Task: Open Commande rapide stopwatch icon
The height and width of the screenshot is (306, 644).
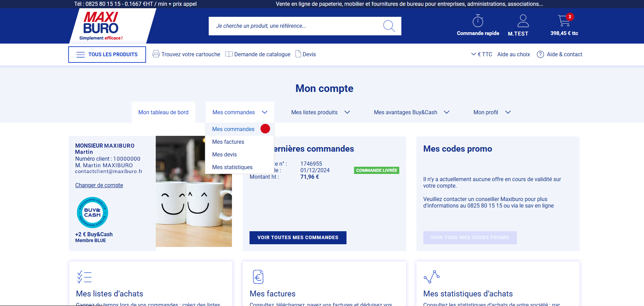Action: (478, 21)
